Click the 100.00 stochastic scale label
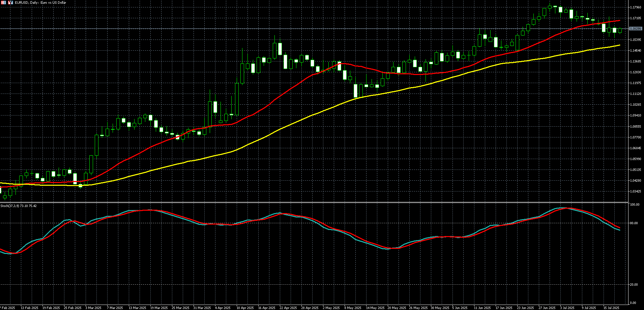The width and height of the screenshot is (644, 310). tap(635, 205)
